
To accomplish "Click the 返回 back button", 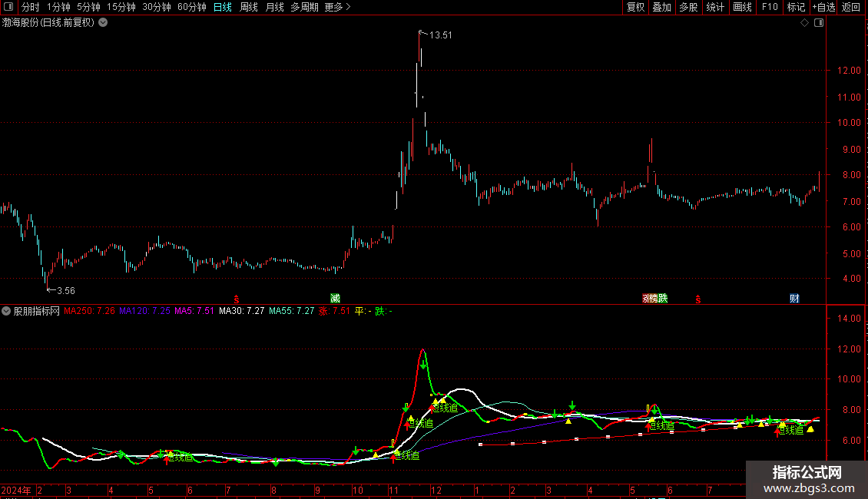I will 851,7.
